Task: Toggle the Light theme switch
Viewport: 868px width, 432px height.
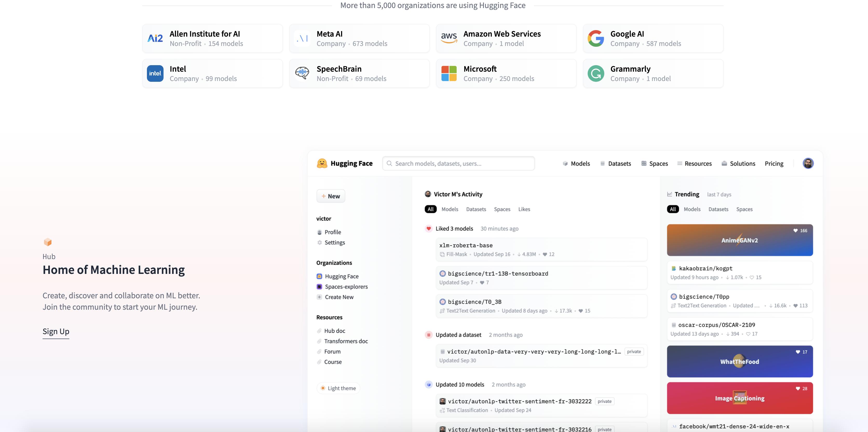Action: 338,388
